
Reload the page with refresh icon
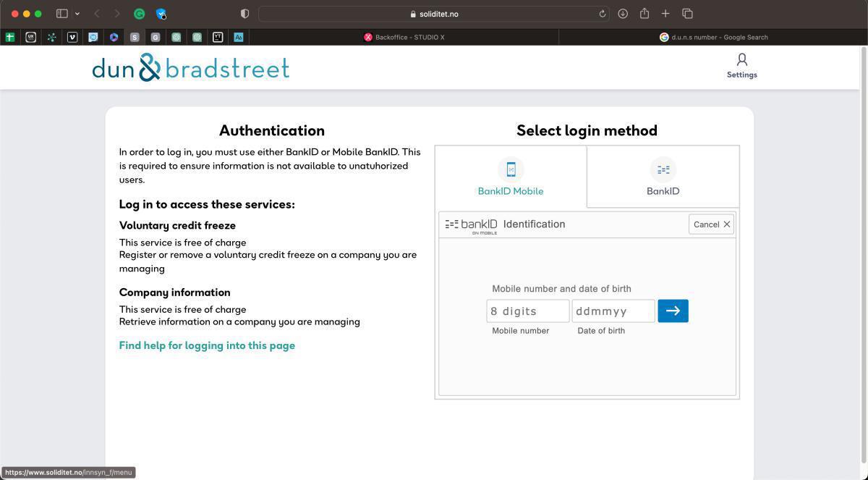pyautogui.click(x=602, y=14)
